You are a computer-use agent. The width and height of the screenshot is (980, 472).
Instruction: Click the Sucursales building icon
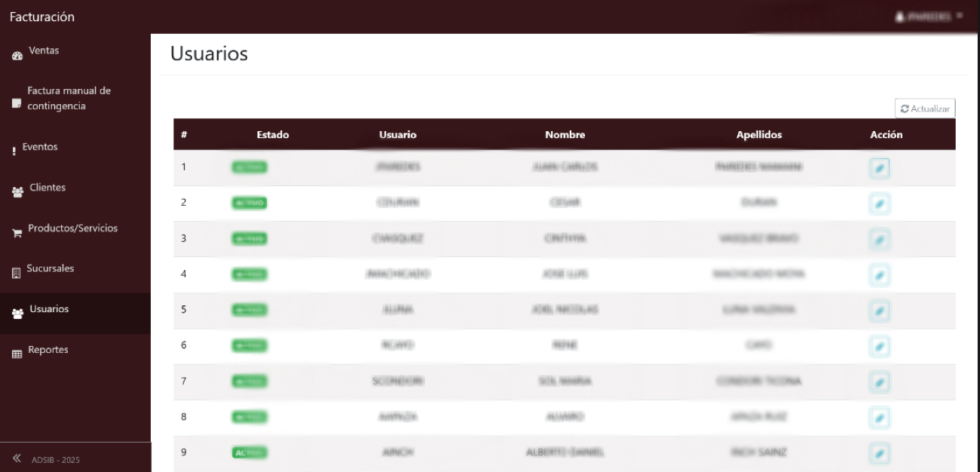pos(17,273)
